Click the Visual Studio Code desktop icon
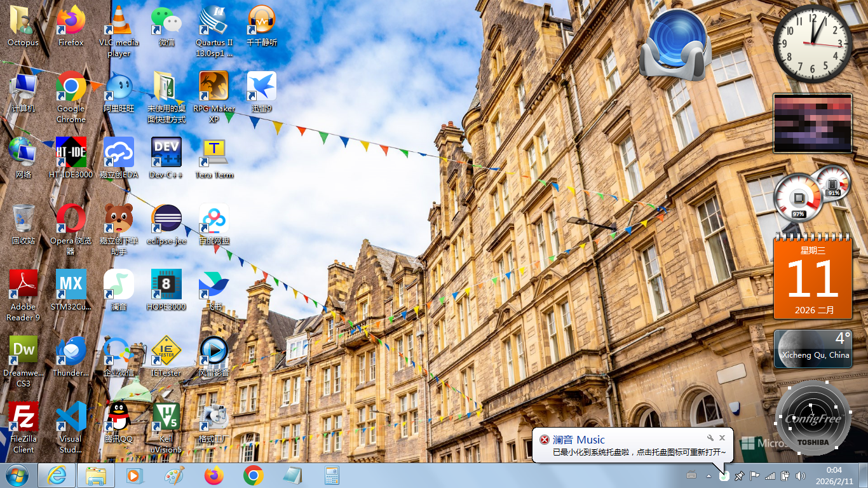Viewport: 868px width, 488px height. point(71,417)
